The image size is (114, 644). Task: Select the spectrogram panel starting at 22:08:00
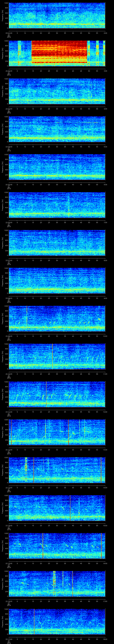pos(57,280)
